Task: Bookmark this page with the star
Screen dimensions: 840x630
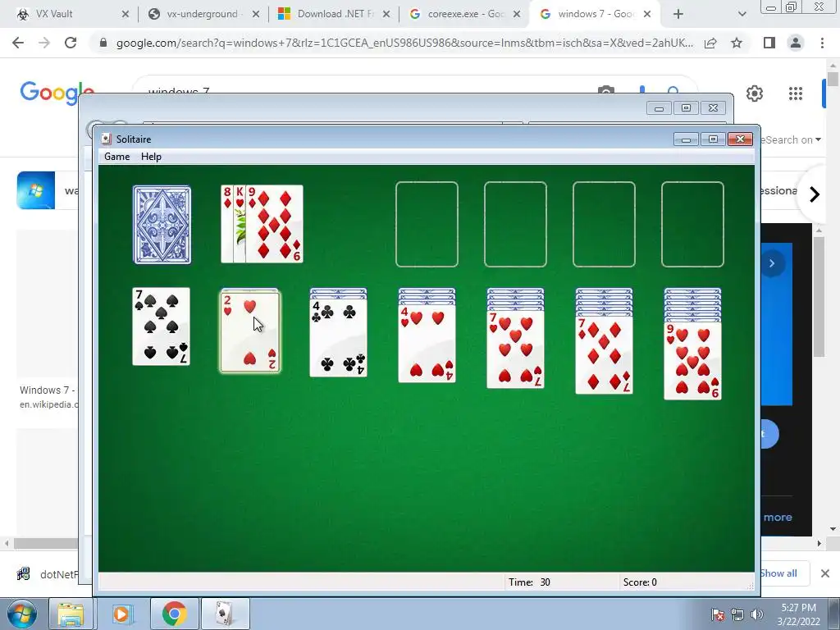Action: pos(737,43)
